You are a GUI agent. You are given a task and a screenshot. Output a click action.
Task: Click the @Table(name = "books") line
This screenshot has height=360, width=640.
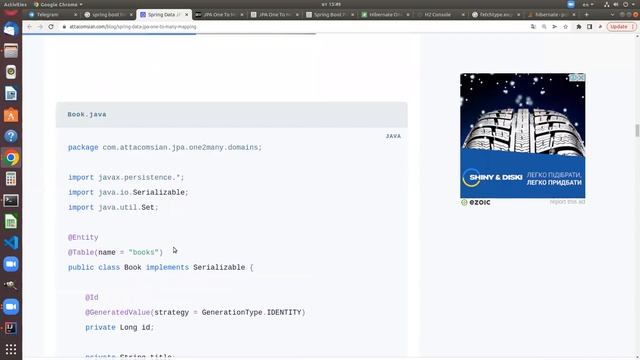116,252
